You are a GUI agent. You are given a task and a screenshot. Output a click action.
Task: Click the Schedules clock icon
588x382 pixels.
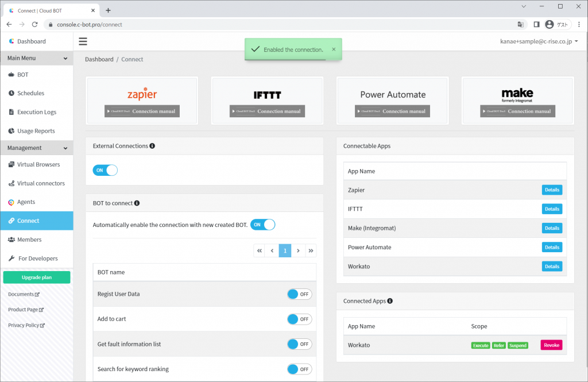coord(11,93)
